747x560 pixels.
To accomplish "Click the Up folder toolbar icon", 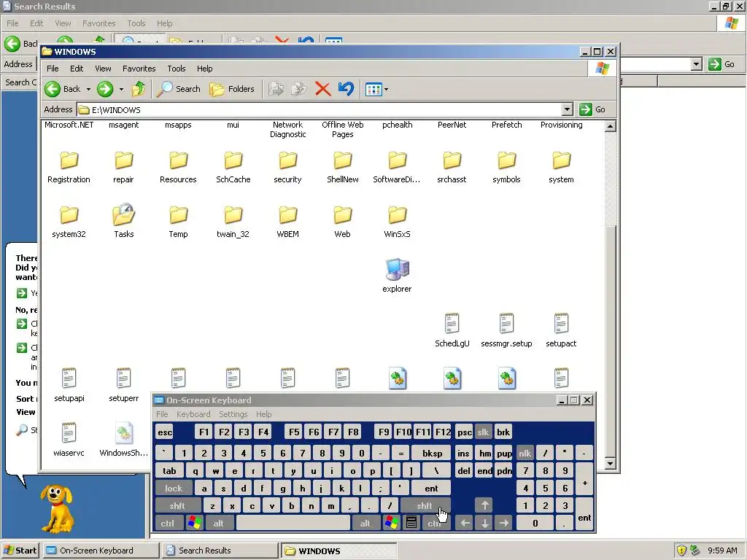I will tap(139, 89).
